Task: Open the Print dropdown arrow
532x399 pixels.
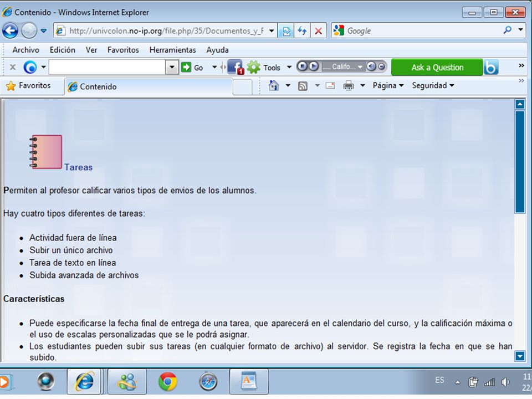Action: [x=362, y=85]
